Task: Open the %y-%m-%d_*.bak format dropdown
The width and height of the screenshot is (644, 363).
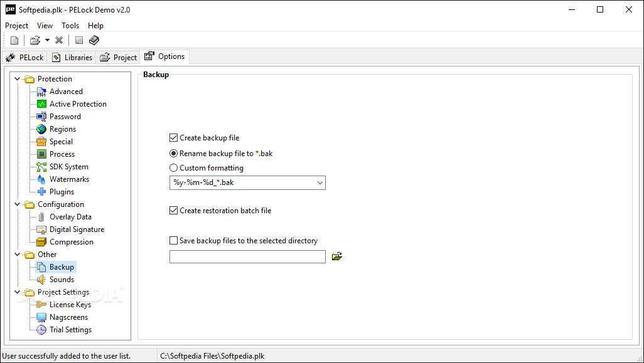Action: [x=320, y=183]
